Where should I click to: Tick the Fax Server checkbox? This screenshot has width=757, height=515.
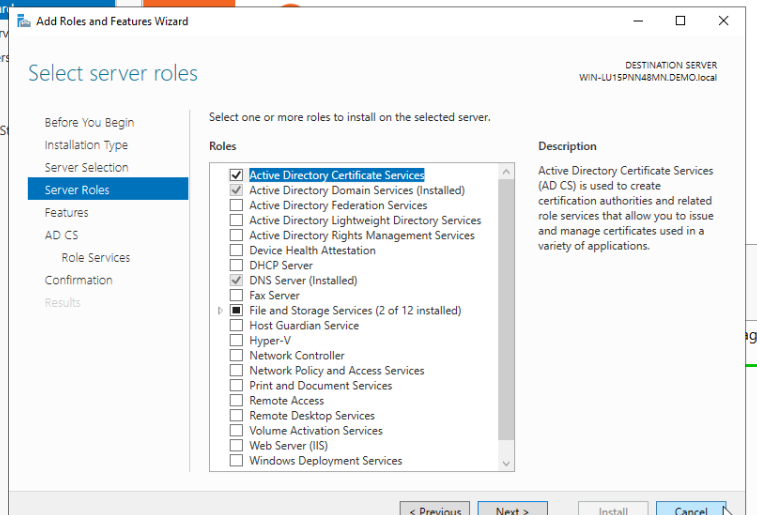pyautogui.click(x=236, y=295)
